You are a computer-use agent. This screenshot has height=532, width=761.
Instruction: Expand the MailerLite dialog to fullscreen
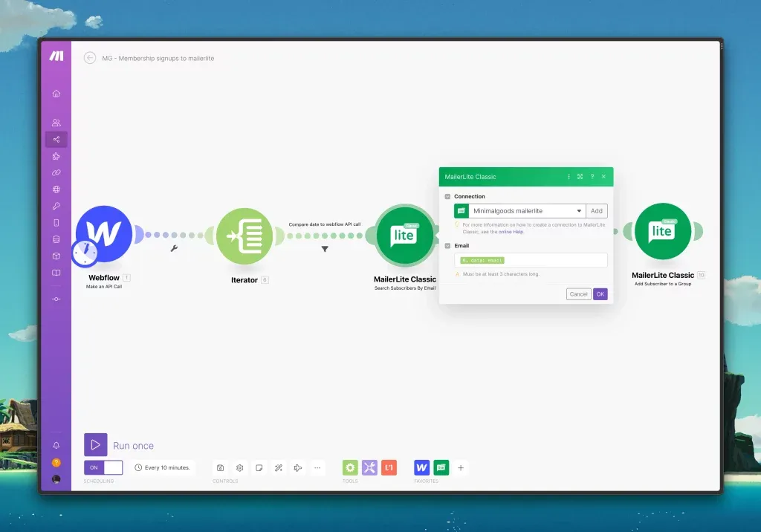[580, 177]
